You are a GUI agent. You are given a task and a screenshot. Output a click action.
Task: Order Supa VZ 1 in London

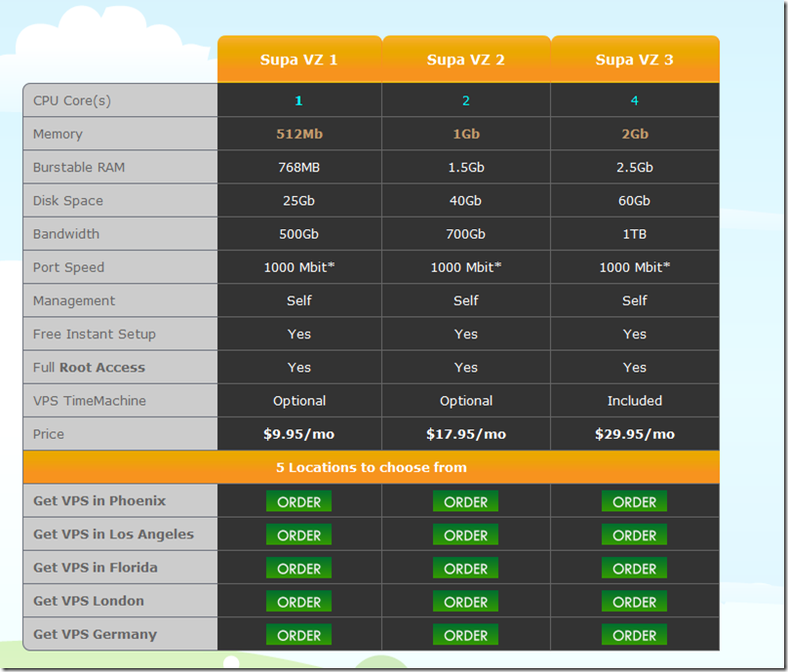click(x=298, y=601)
